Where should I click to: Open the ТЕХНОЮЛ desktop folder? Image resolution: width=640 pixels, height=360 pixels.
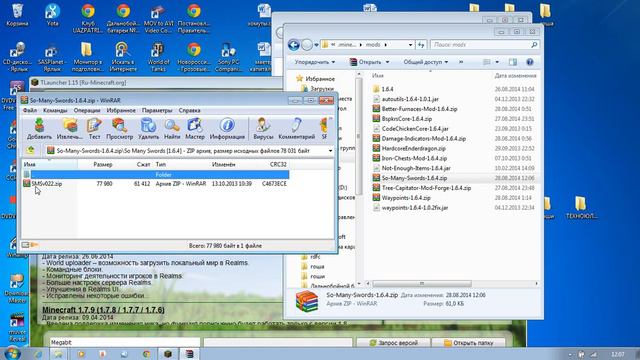tap(581, 208)
